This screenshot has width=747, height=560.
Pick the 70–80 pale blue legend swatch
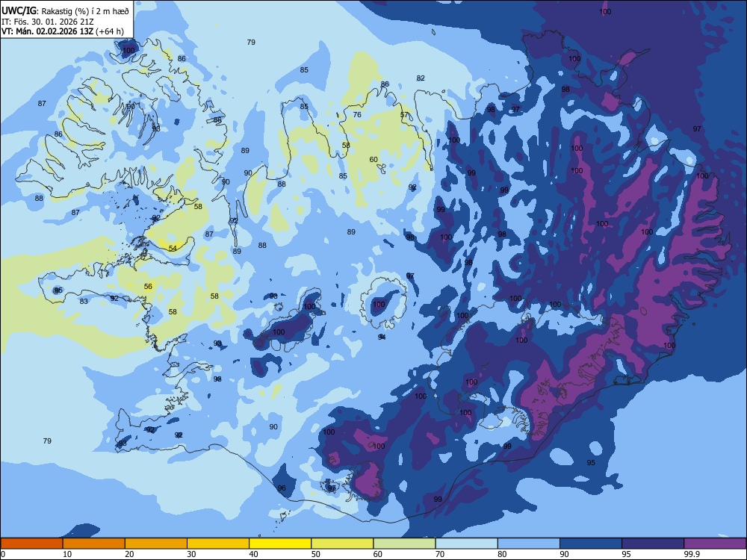point(467,544)
